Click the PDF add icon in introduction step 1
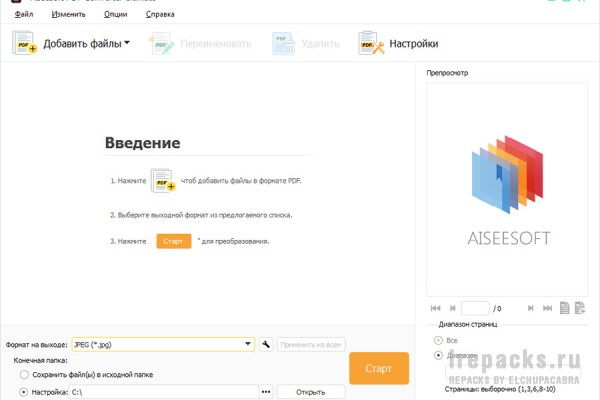 tap(163, 180)
